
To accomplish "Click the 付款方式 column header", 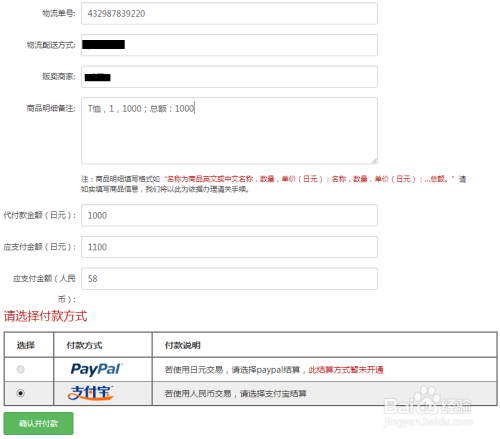I will coord(84,345).
